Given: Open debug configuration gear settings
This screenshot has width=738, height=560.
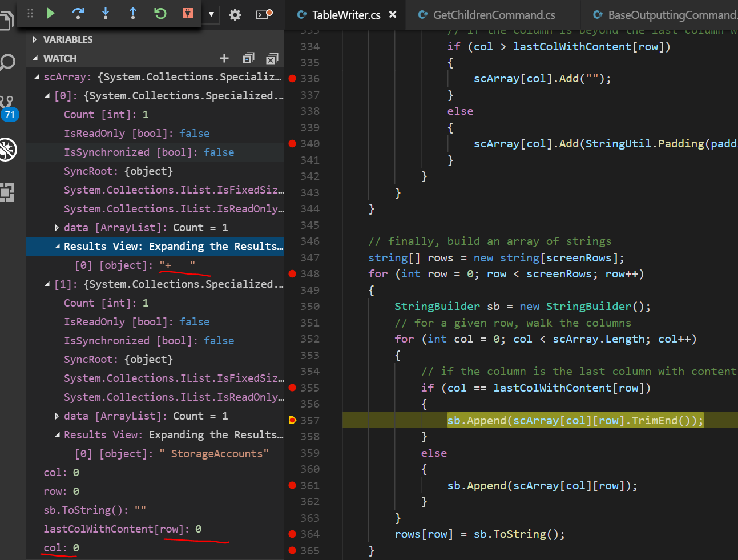Looking at the screenshot, I should [235, 15].
